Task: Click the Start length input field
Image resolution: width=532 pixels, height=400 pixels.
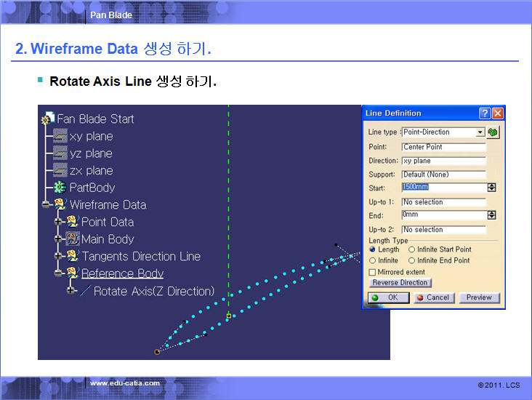Action: tap(443, 188)
